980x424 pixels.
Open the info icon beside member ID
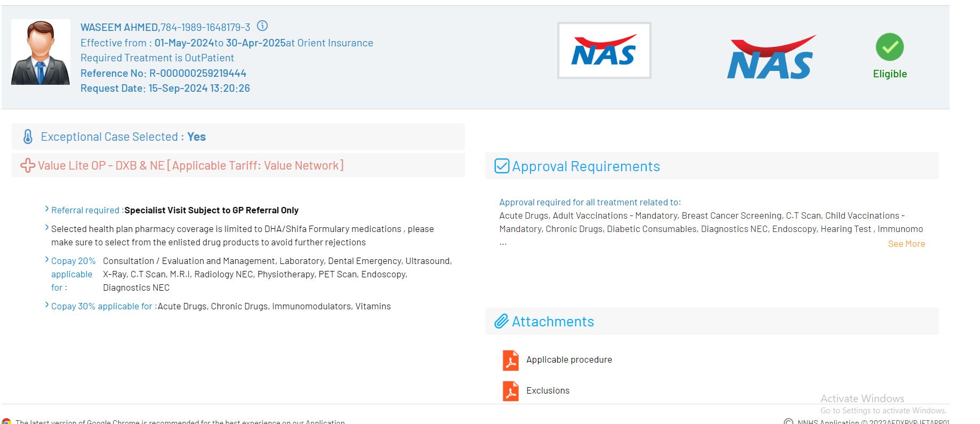tap(262, 26)
